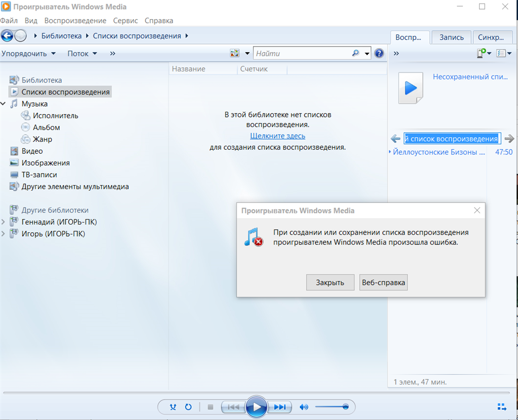The image size is (518, 420).
Task: Open the view options dropdown arrow
Action: [247, 53]
